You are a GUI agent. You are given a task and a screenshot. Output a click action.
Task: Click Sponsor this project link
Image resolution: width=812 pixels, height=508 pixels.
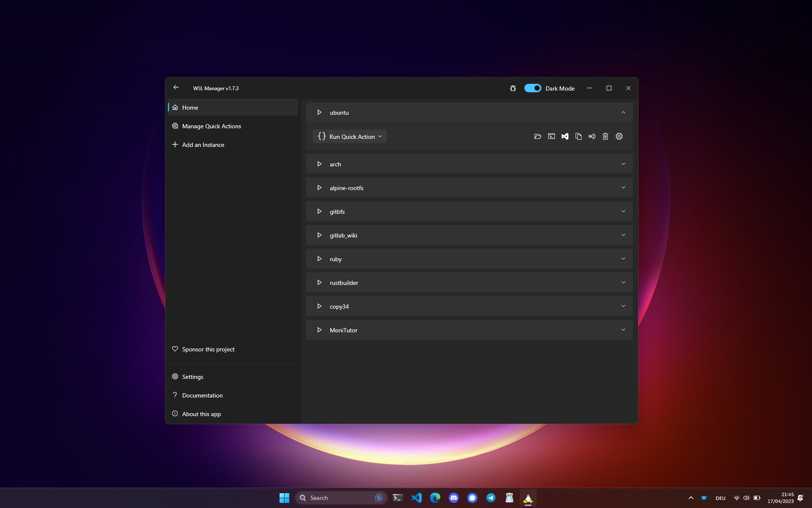[x=208, y=348]
